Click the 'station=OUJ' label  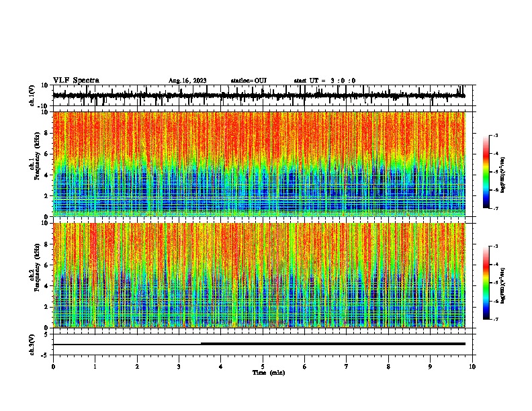249,81
